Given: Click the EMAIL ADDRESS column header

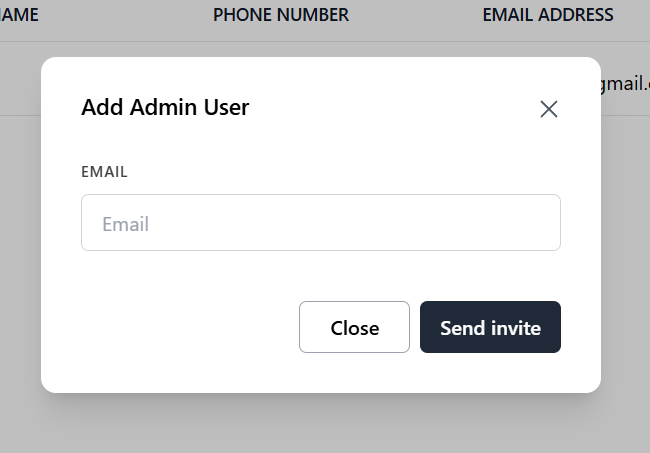Looking at the screenshot, I should (x=547, y=15).
